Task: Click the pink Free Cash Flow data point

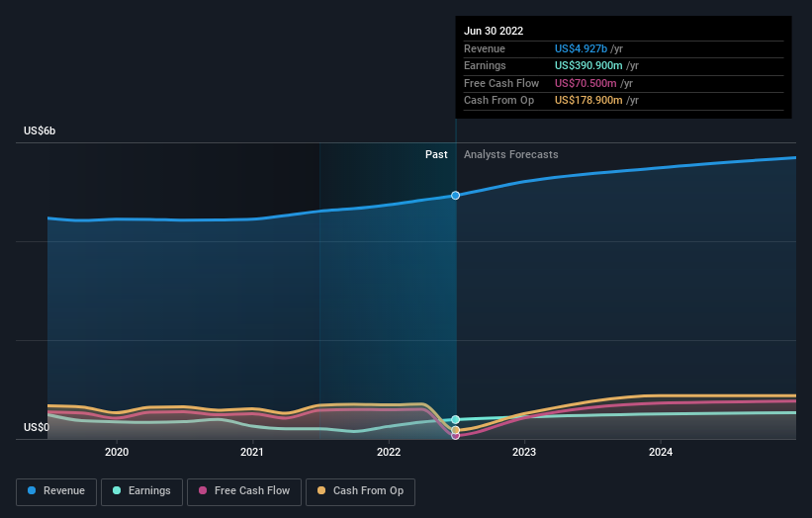Action: point(455,436)
